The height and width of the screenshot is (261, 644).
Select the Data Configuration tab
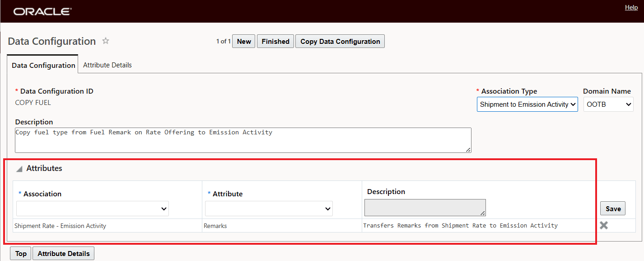42,65
